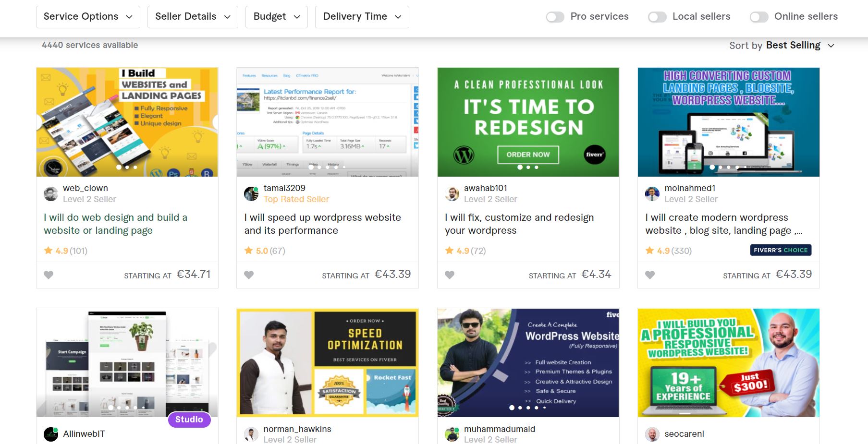Open gig 'I will speed up wordpress website'
Screen dimensions: 868x444
pos(322,224)
